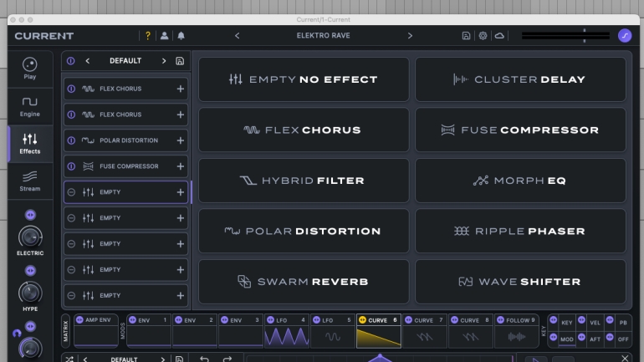The image size is (644, 362).
Task: Select the Curve 8 modulator slot
Action: click(x=471, y=331)
